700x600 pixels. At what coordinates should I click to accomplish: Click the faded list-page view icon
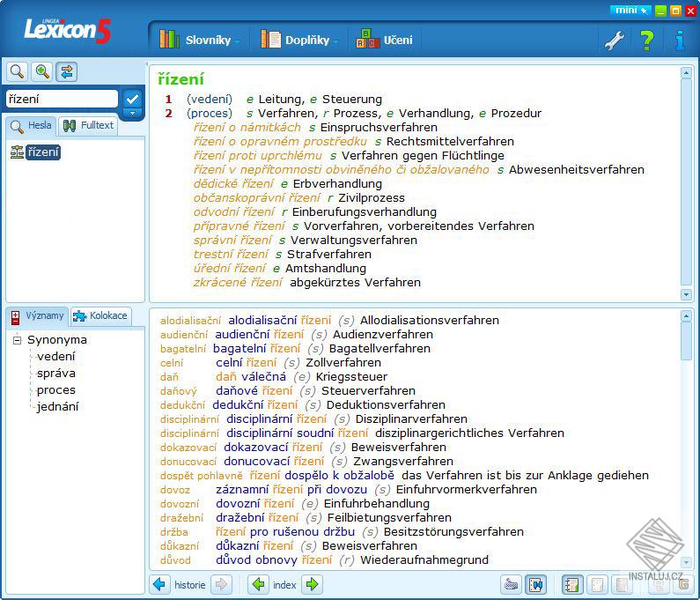tap(597, 584)
